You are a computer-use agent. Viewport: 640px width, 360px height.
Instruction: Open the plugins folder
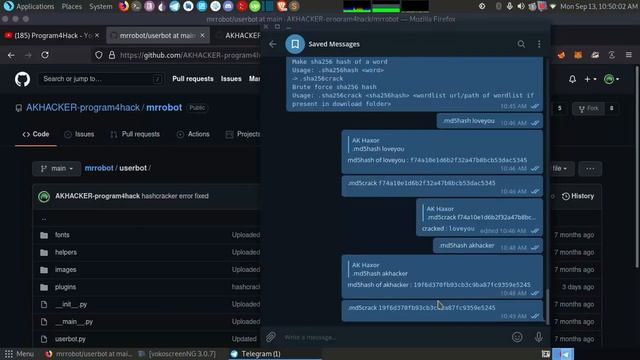(65, 287)
